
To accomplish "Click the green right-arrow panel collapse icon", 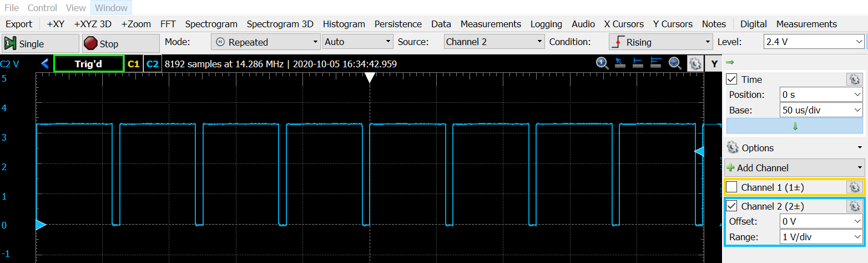I will (730, 62).
